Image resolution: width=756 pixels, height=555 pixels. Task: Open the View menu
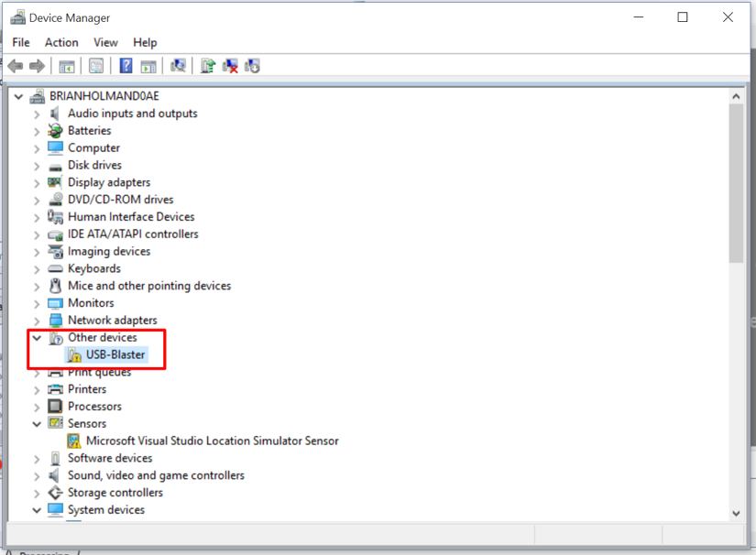tap(105, 42)
